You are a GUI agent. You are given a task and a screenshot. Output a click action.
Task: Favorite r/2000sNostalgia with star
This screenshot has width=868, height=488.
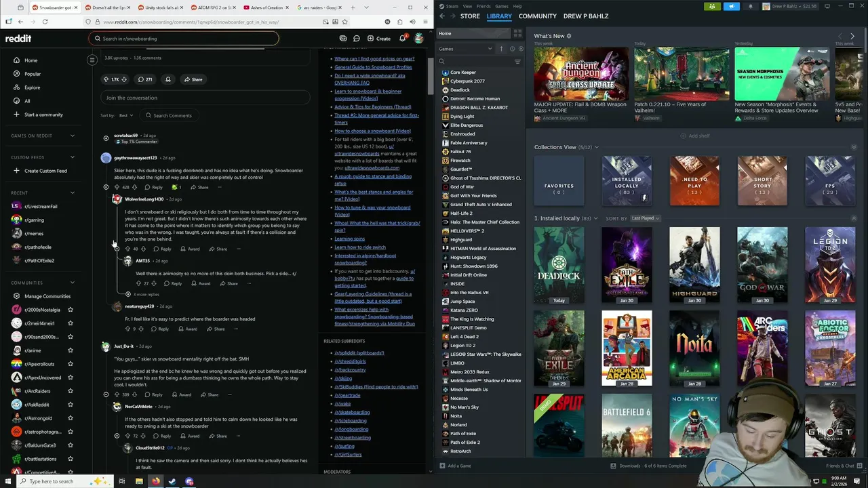click(x=70, y=310)
